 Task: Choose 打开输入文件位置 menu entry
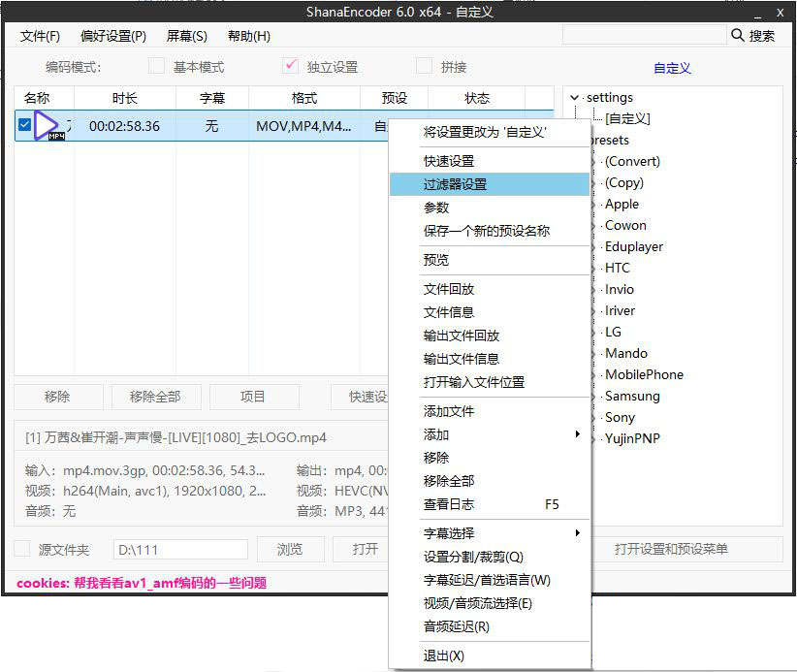click(x=490, y=382)
